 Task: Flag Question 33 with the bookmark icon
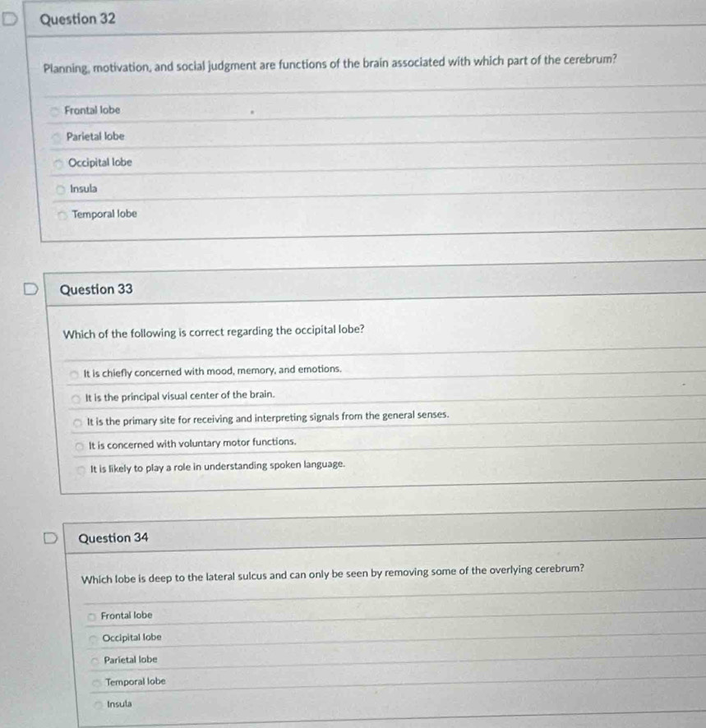[30, 291]
